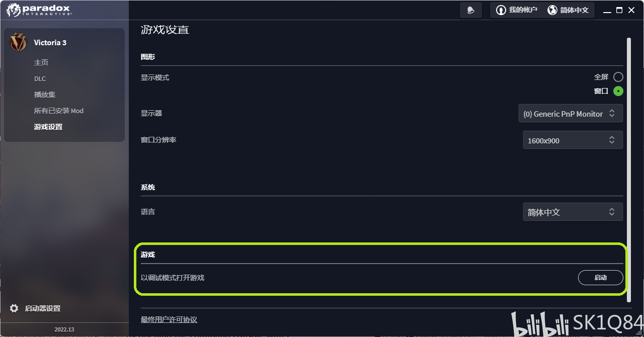The image size is (644, 337).
Task: Click the settings page vertical scrollbar
Action: (x=628, y=170)
